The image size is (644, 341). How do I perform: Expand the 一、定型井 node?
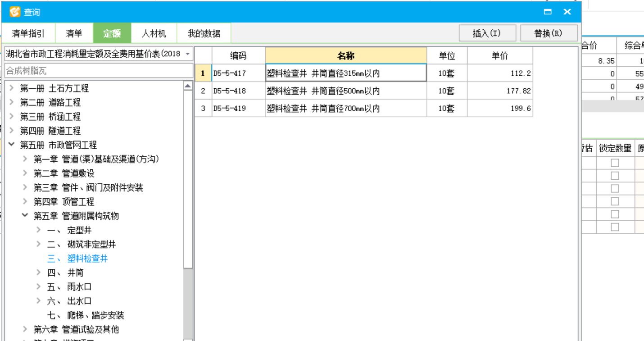click(x=39, y=230)
